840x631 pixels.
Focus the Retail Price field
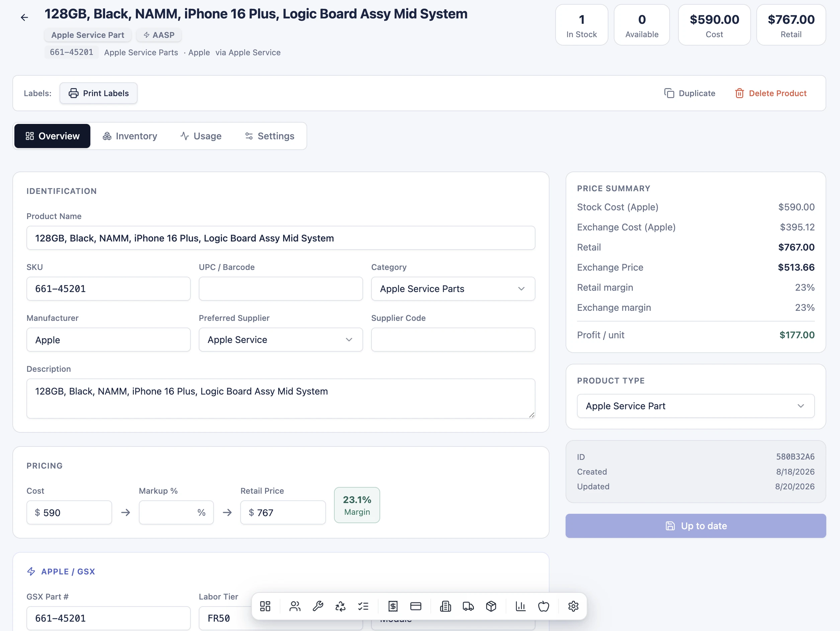coord(283,512)
